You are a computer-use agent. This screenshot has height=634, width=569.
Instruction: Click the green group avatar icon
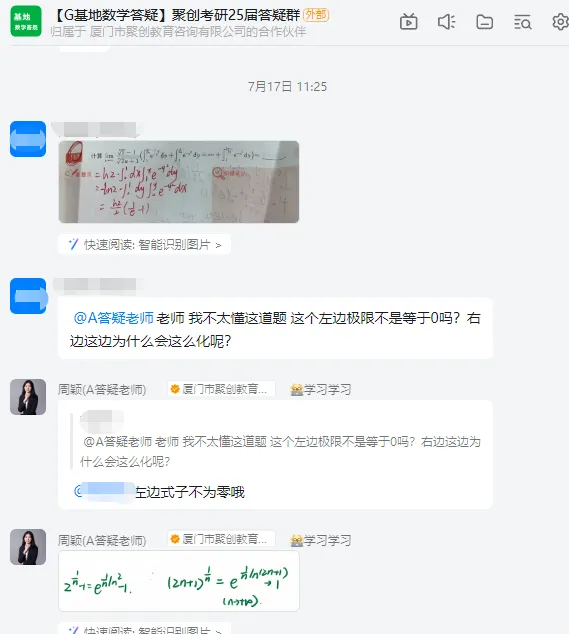tap(26, 21)
